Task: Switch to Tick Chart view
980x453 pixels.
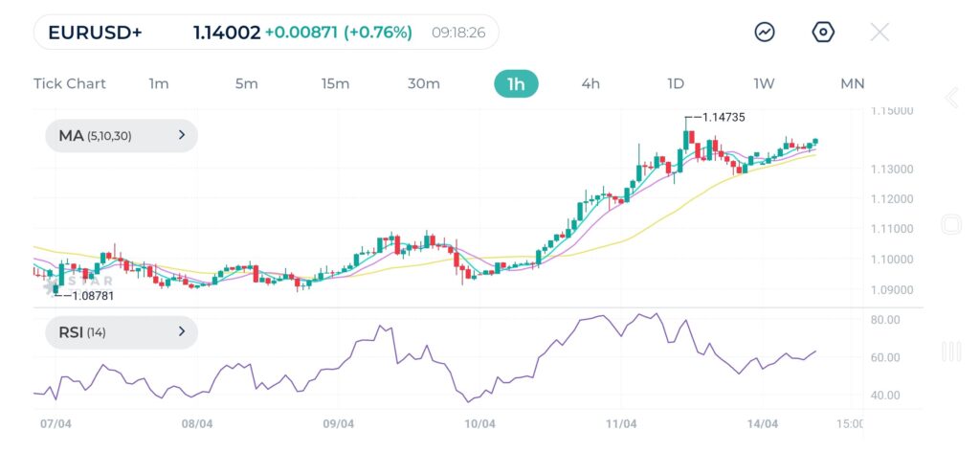Action: [x=70, y=83]
